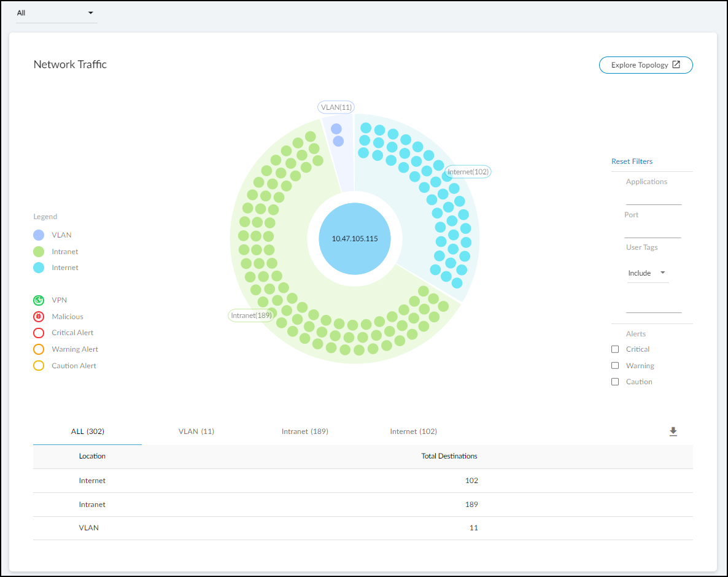The width and height of the screenshot is (728, 577).
Task: Click the VPN legend icon
Action: pos(39,300)
